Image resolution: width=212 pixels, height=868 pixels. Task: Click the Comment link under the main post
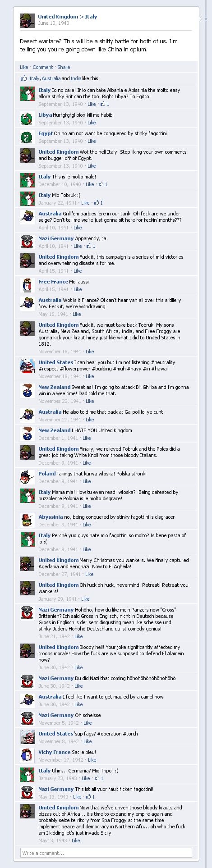43,67
